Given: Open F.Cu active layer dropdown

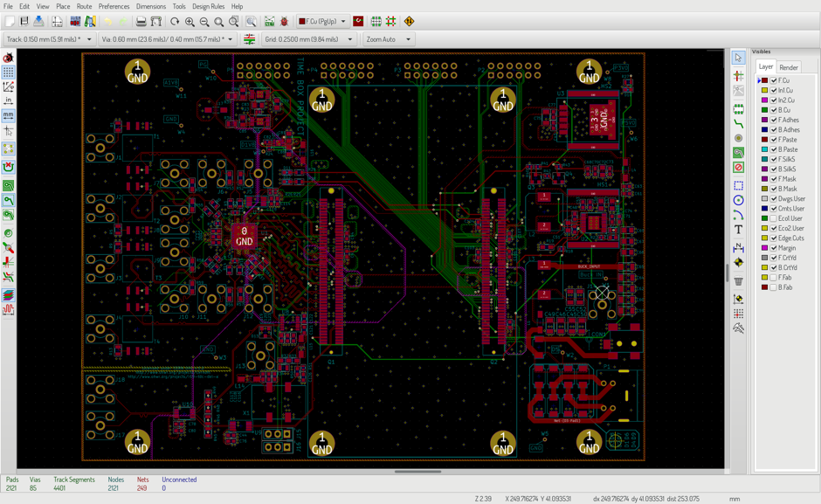Looking at the screenshot, I should [x=322, y=22].
